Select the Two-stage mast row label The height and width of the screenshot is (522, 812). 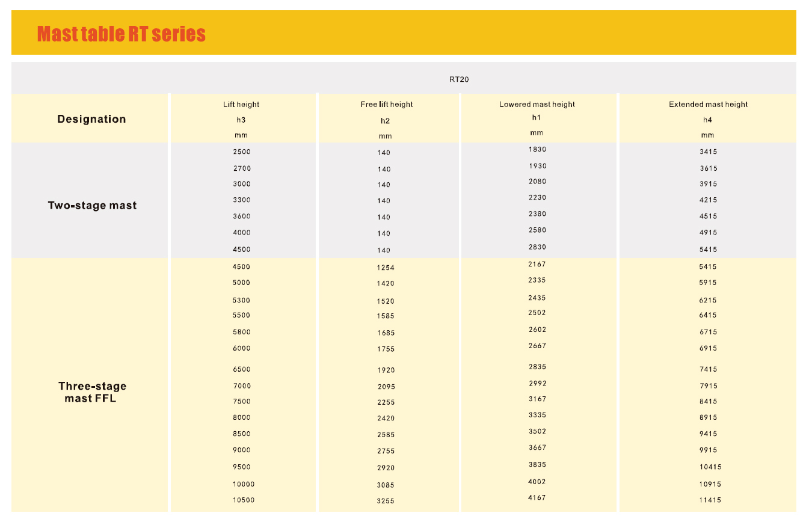(x=92, y=205)
